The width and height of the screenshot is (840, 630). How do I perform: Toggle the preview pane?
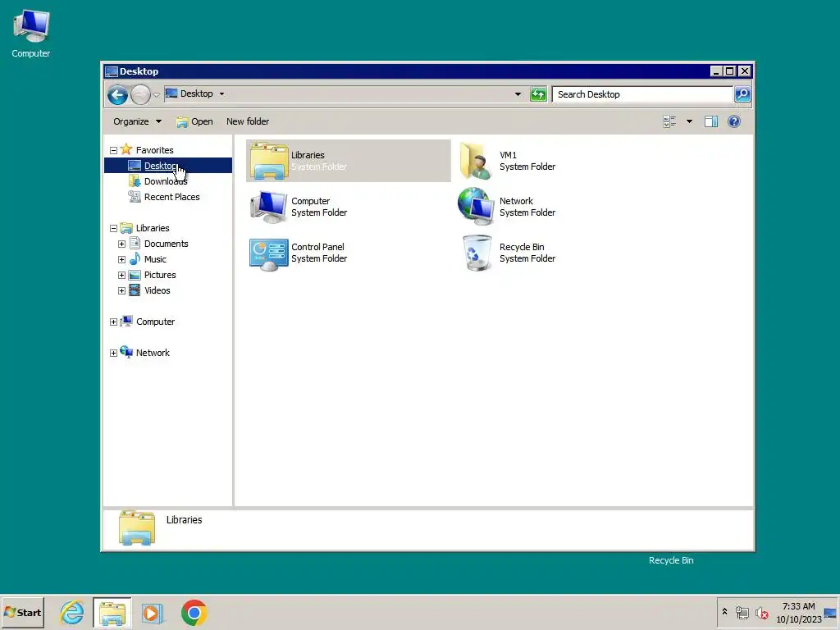coord(711,121)
